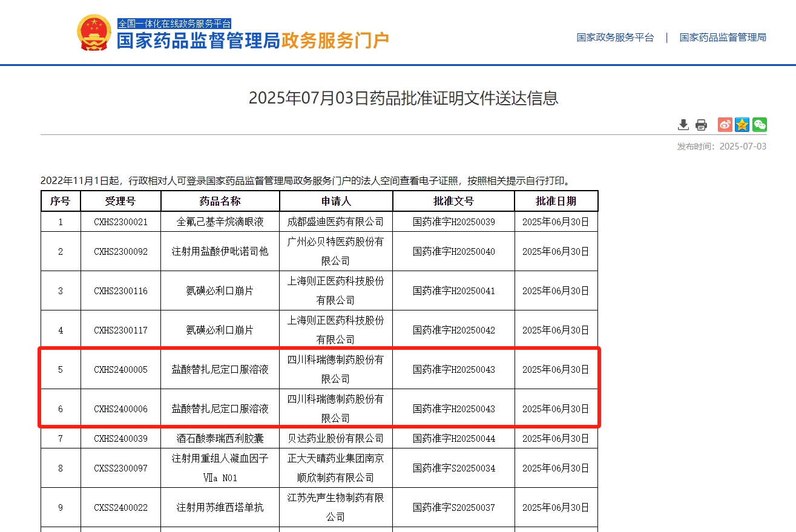The image size is (796, 532).
Task: Click the 申请人 column header
Action: [336, 201]
